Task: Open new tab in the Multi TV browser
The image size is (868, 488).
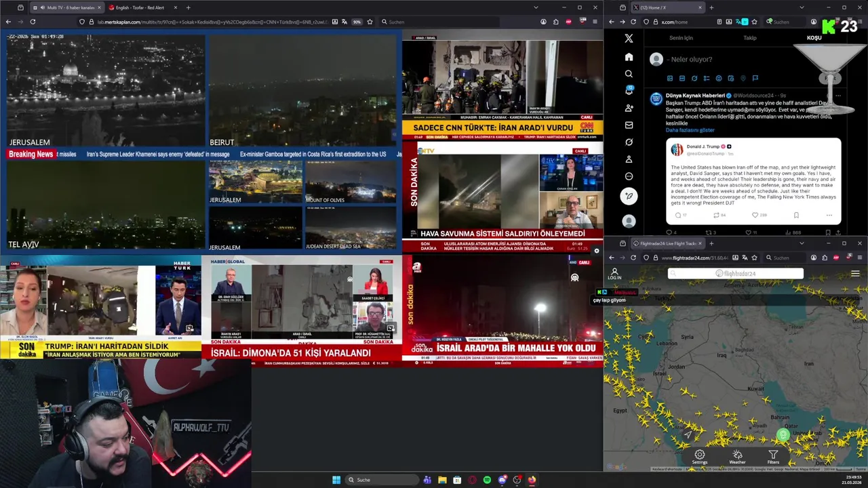Action: [188, 7]
